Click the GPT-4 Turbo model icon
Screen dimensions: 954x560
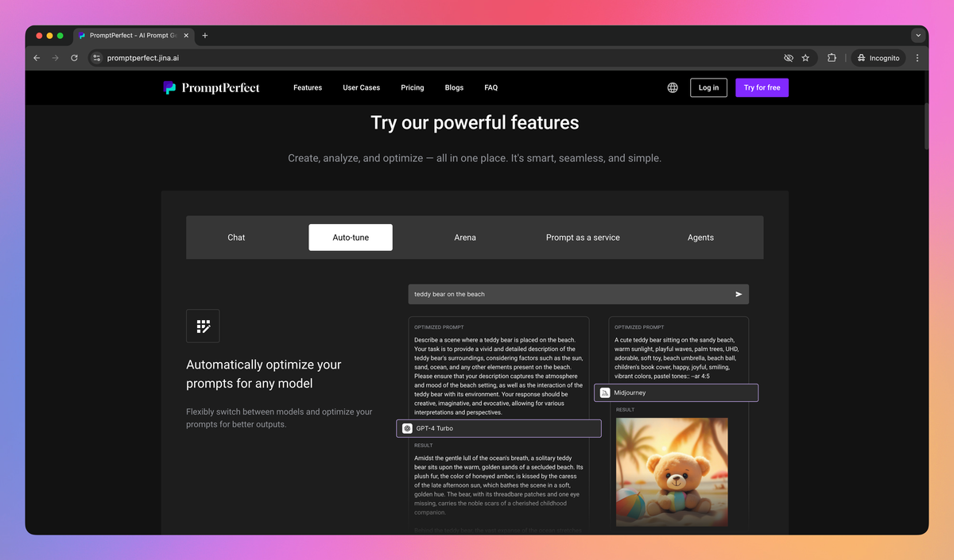tap(407, 428)
